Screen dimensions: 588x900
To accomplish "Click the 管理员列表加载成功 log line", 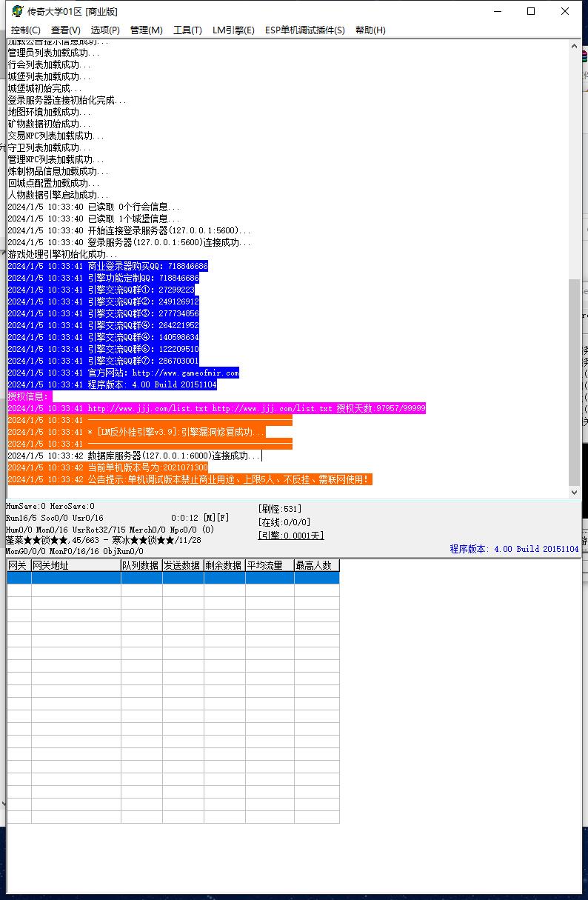I will click(x=53, y=53).
